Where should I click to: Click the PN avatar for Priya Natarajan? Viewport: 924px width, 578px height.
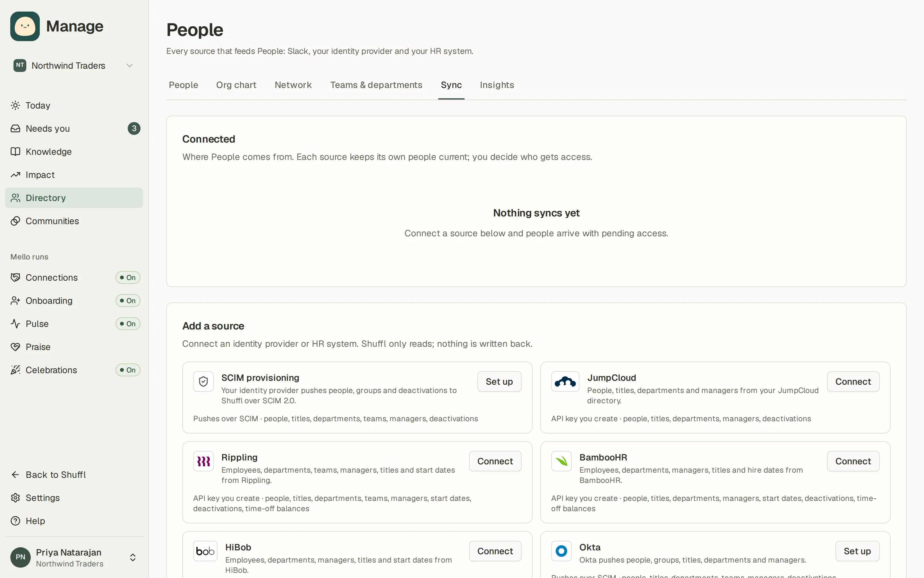pos(21,557)
